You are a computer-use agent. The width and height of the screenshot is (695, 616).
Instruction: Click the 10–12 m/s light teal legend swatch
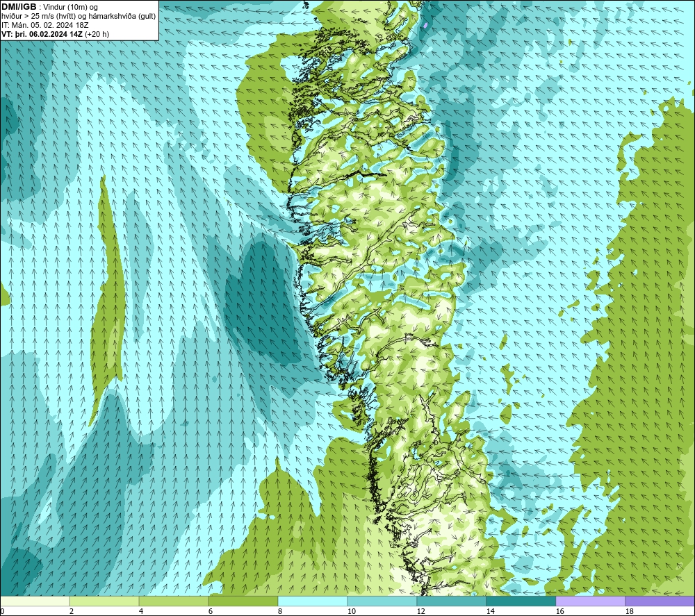coord(382,601)
